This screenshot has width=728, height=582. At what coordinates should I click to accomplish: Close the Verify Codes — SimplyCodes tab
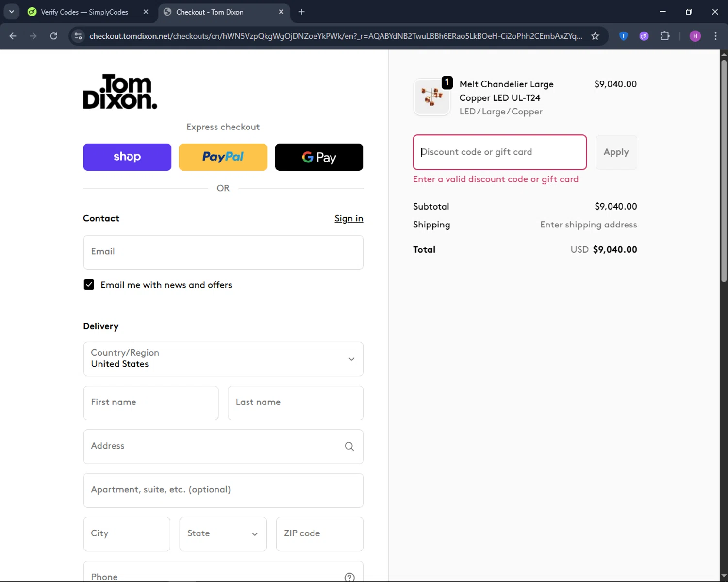coord(146,12)
